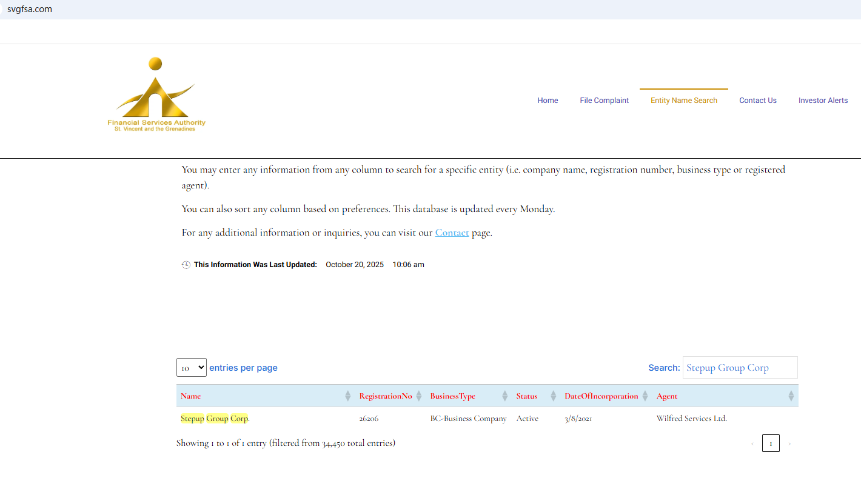Focus the Search field containing Stepup Group Corp
861x504 pixels.
(740, 368)
